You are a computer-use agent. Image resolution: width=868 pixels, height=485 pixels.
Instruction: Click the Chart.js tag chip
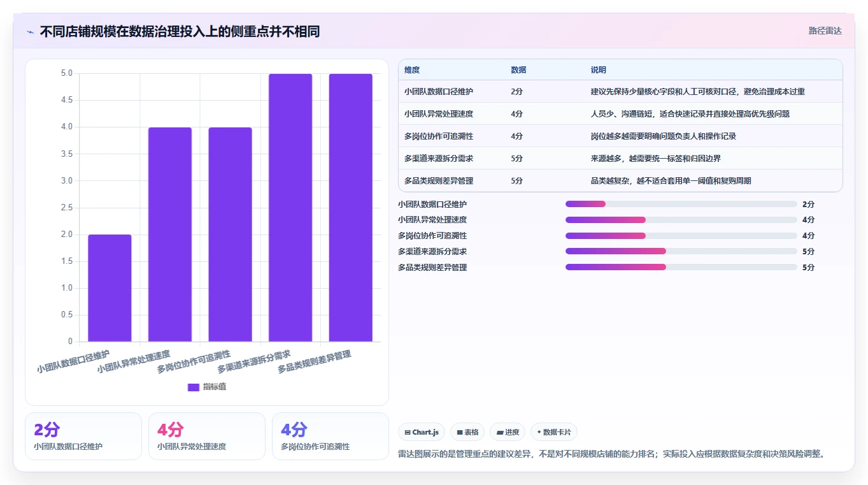coord(422,432)
